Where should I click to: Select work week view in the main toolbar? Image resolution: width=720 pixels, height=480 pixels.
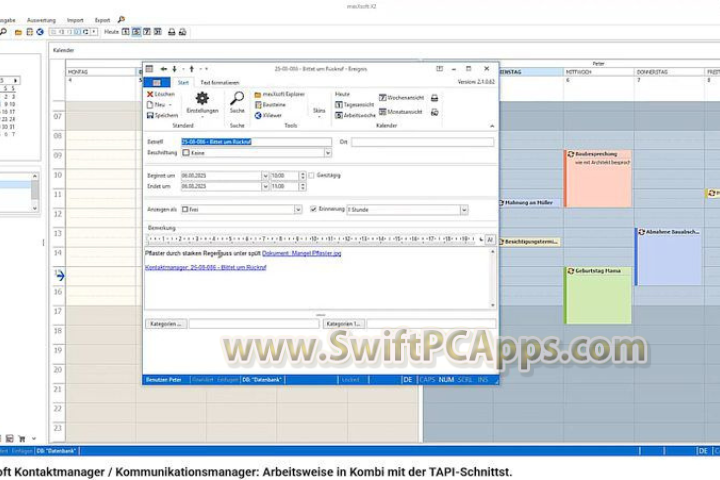tap(136, 32)
